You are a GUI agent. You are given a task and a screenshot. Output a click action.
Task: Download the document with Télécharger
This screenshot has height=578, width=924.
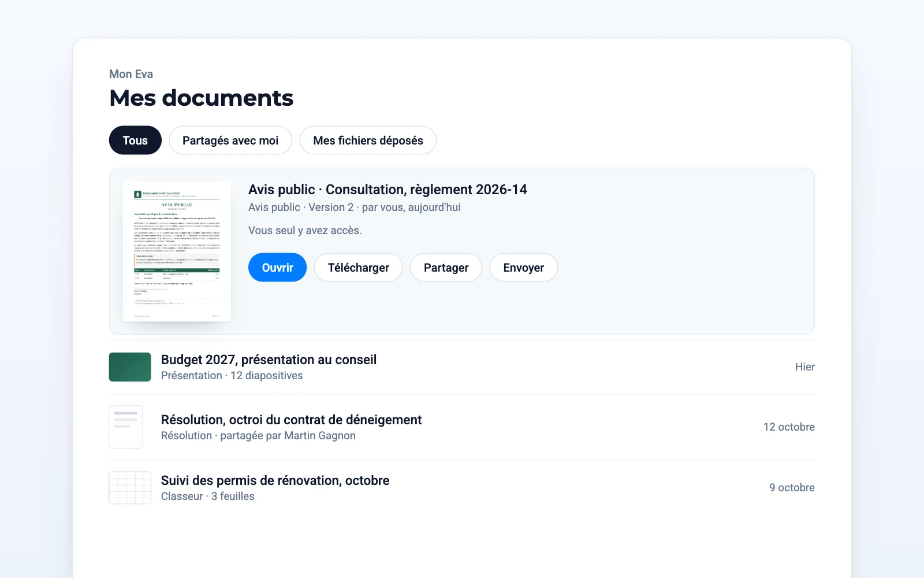point(358,268)
